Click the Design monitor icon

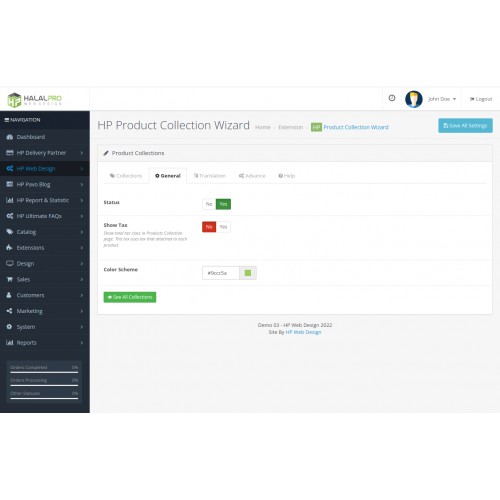click(x=10, y=263)
